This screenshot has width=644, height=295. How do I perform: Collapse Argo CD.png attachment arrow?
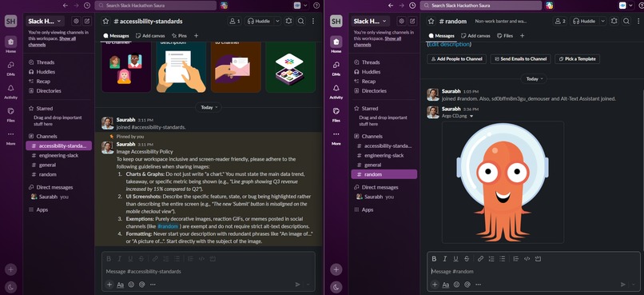tap(471, 116)
